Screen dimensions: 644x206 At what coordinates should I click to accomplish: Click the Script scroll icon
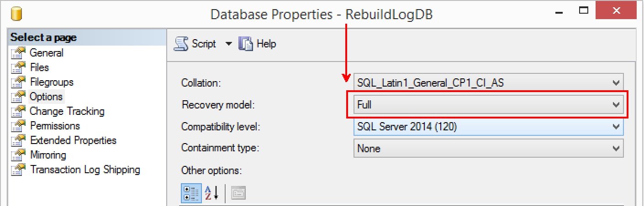[181, 44]
